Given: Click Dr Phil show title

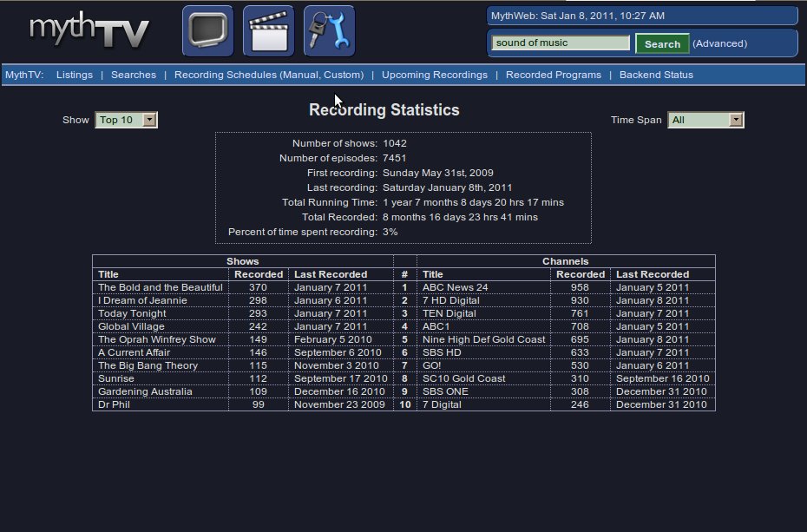Looking at the screenshot, I should [x=114, y=404].
